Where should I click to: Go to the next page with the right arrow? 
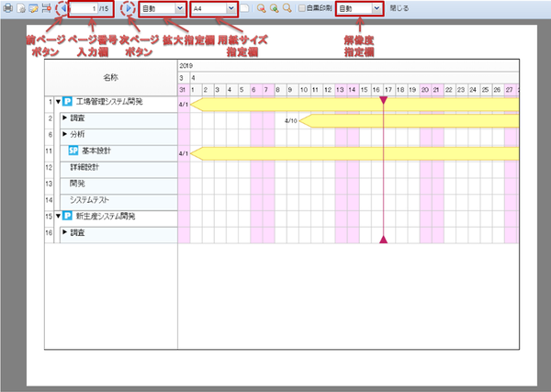point(128,8)
